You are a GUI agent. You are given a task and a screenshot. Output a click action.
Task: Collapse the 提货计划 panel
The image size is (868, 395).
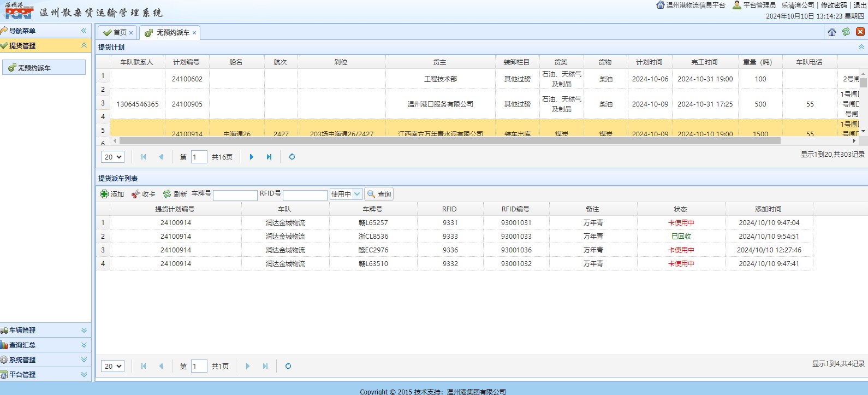861,48
